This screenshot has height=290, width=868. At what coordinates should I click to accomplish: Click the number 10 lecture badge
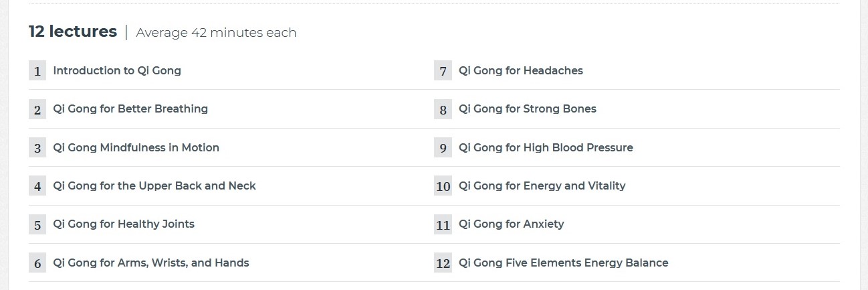tap(443, 186)
